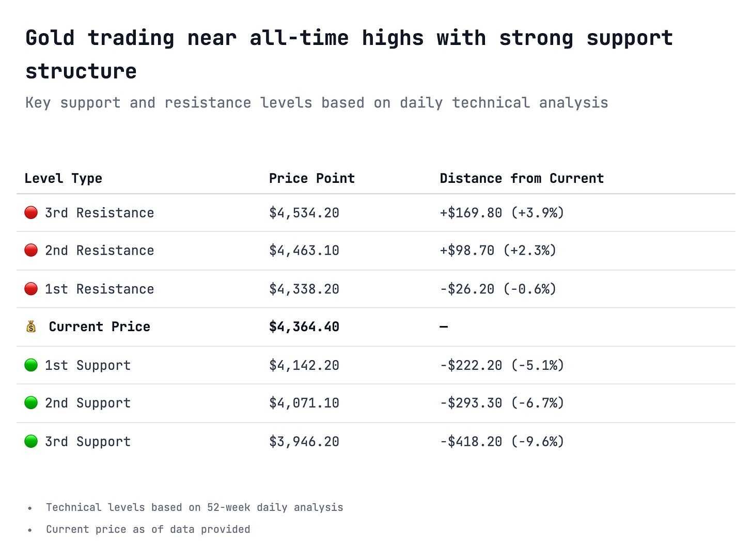This screenshot has width=752, height=560.
Task: Click the green circle beside 1st Support
Action: point(31,365)
